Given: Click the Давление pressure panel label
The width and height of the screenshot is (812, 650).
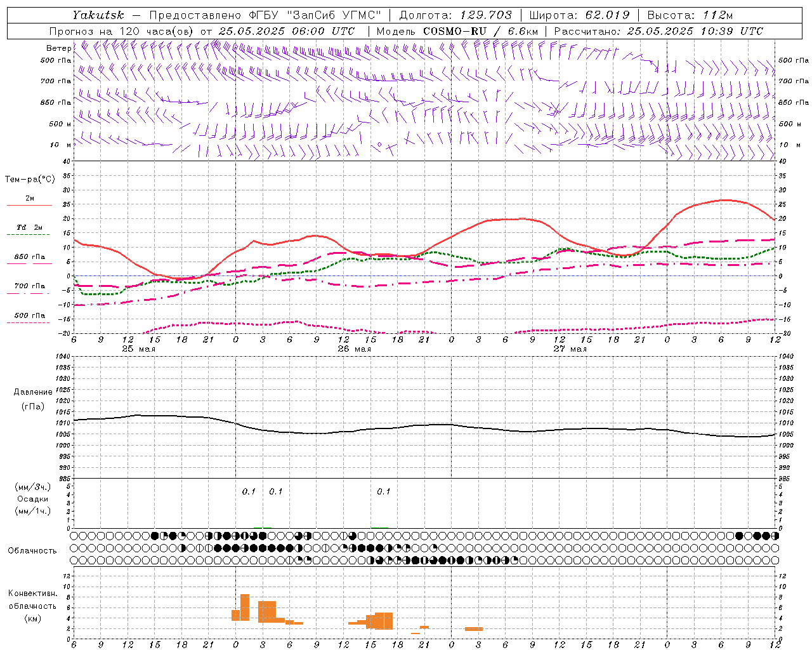Looking at the screenshot, I should [x=33, y=392].
